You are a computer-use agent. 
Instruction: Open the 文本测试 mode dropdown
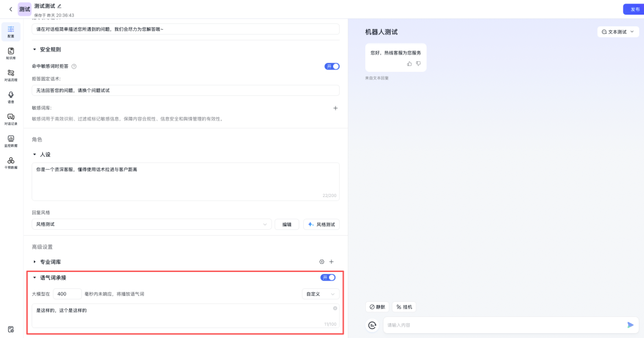point(618,32)
